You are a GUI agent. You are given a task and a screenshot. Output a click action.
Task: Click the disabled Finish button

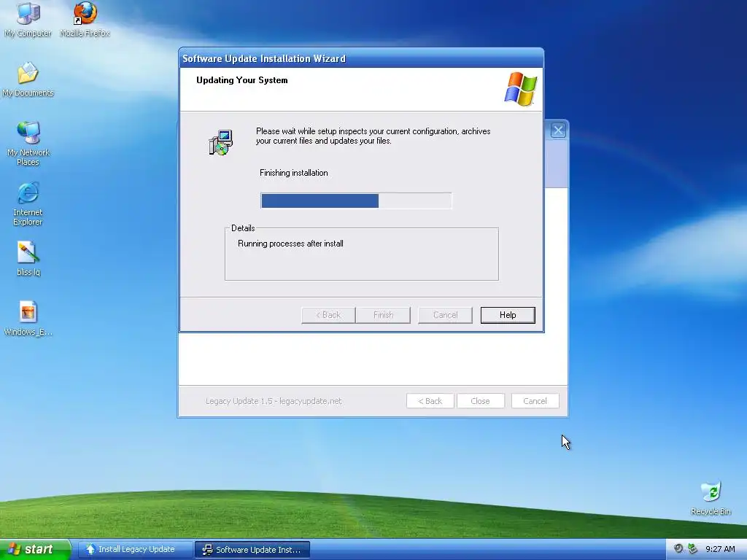click(383, 315)
